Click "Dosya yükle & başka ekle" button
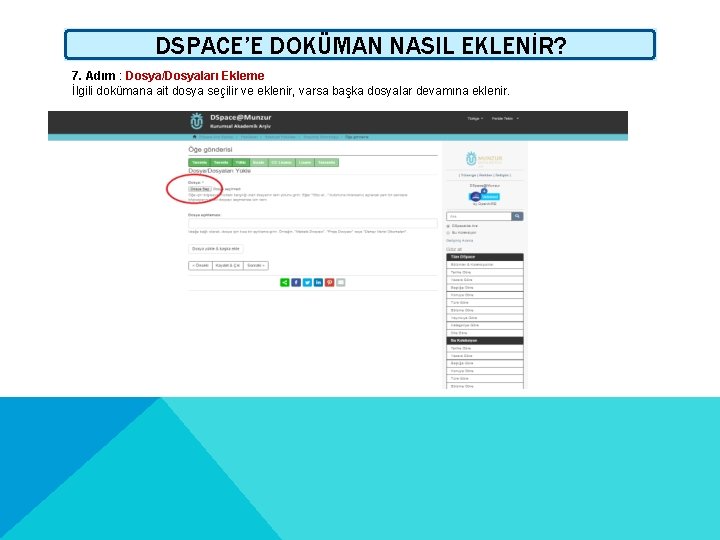The width and height of the screenshot is (720, 540). 216,249
